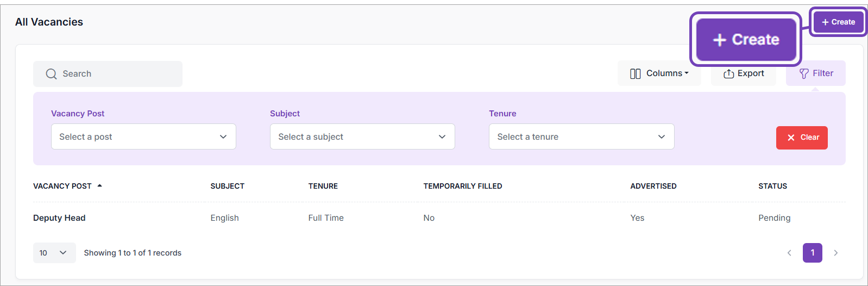This screenshot has height=286, width=868.
Task: Click the Vacancy Post sort arrow
Action: pos(100,186)
